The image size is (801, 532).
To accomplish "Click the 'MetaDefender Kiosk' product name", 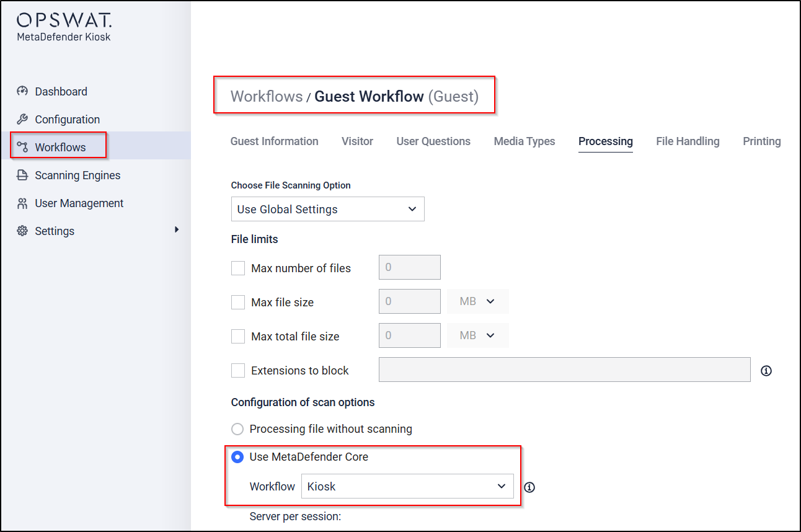I will (x=64, y=37).
